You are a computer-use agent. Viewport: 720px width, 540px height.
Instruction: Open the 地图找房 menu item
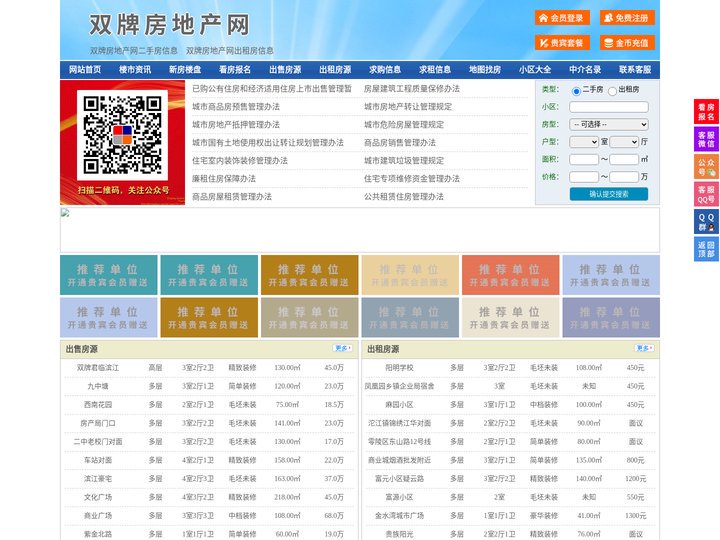coord(485,70)
